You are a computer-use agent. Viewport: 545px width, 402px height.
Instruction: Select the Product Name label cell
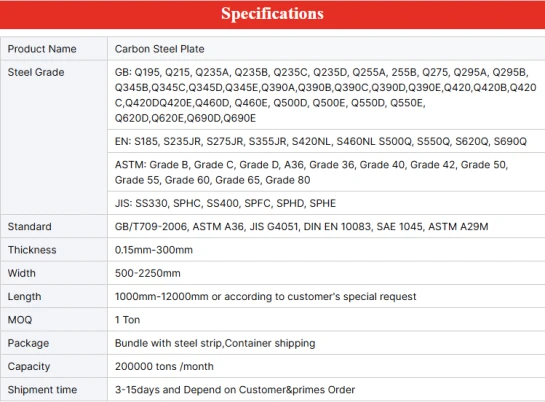[54, 49]
